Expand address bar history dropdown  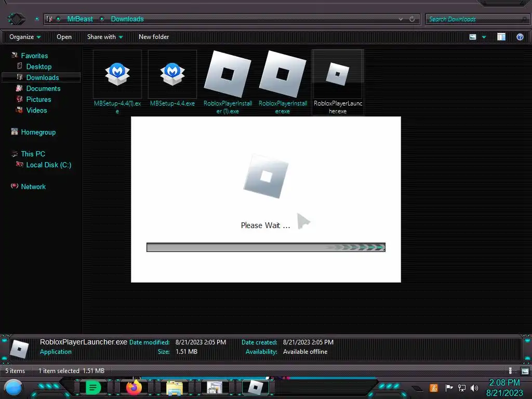pos(401,19)
